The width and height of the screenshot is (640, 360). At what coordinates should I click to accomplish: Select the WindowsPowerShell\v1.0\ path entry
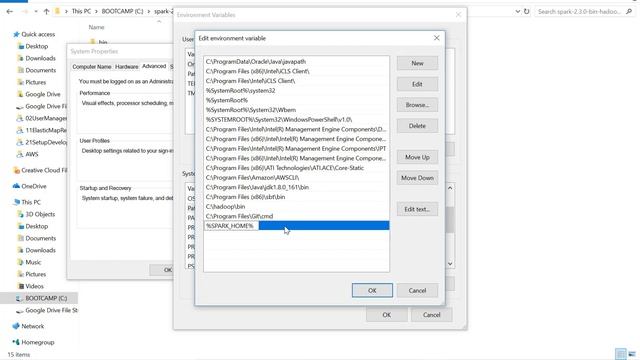click(x=296, y=120)
